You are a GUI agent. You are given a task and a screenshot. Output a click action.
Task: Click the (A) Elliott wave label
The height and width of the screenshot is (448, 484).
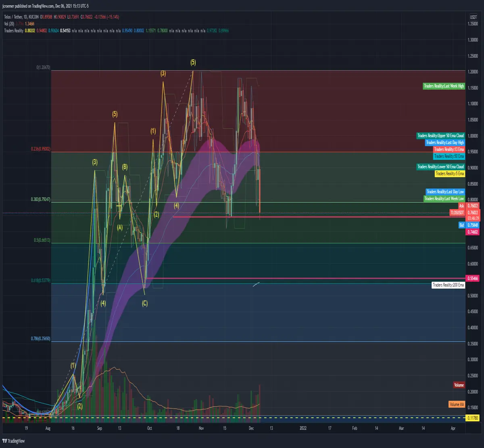120,227
